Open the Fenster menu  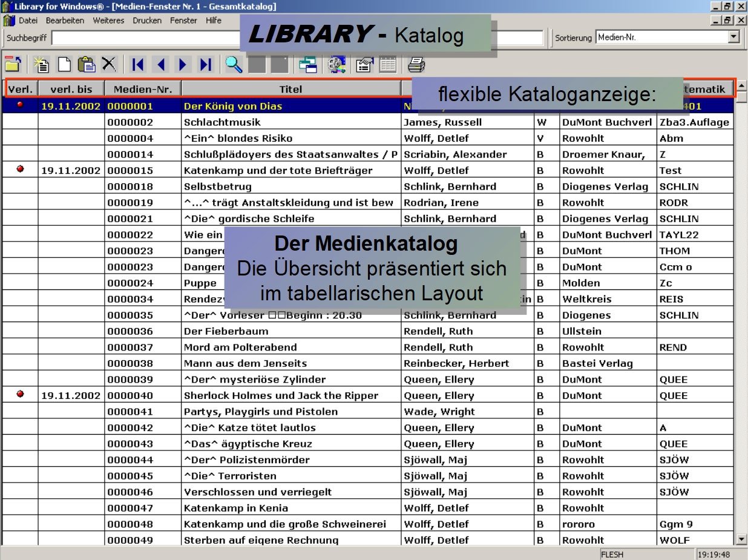point(183,21)
